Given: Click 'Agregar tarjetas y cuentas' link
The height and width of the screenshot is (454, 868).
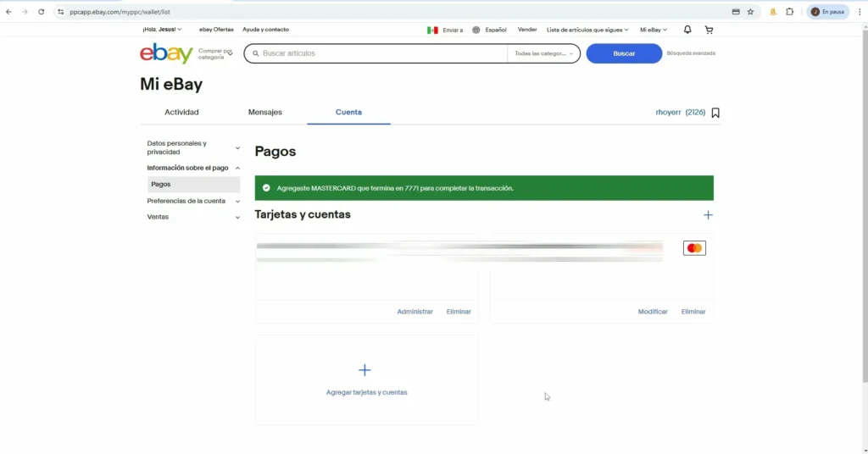Looking at the screenshot, I should [366, 393].
